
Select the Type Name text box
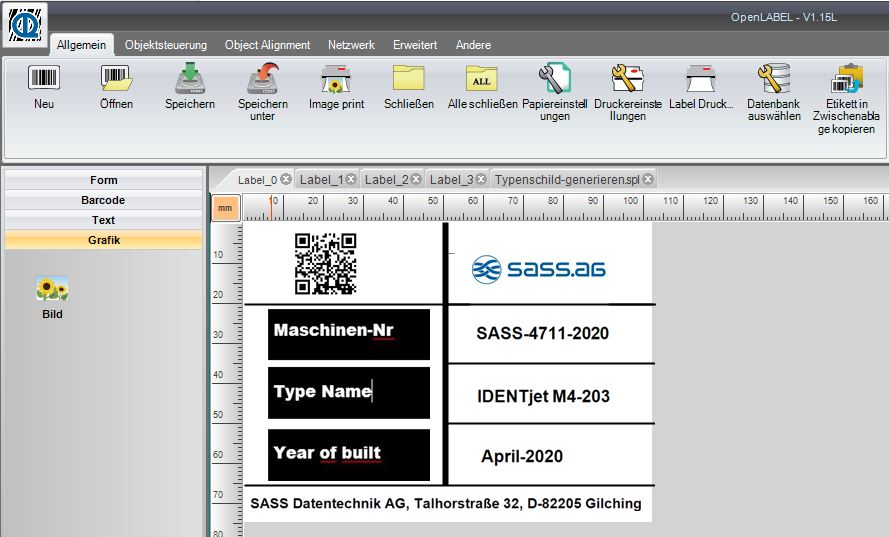(349, 393)
